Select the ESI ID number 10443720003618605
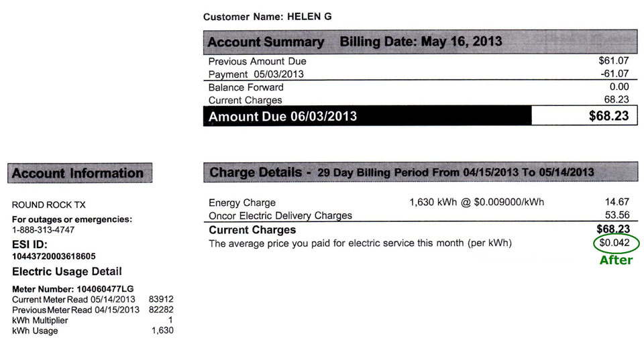This screenshot has width=644, height=342. coord(54,257)
